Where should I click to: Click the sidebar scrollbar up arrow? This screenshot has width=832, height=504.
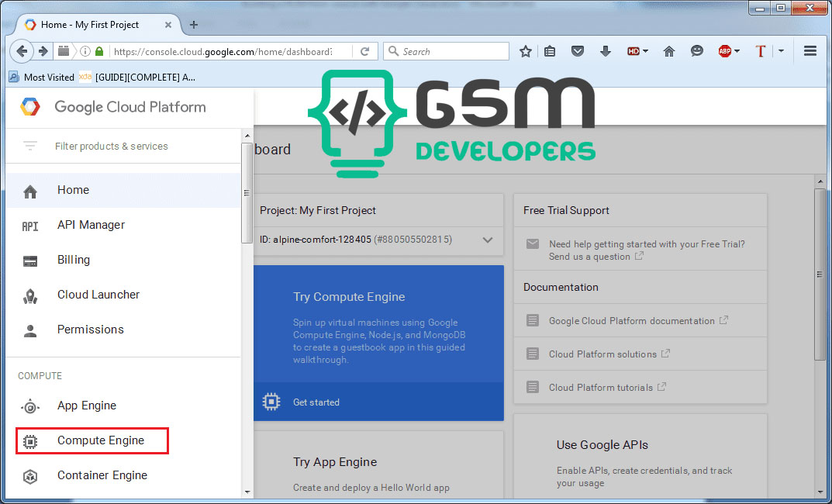[247, 136]
